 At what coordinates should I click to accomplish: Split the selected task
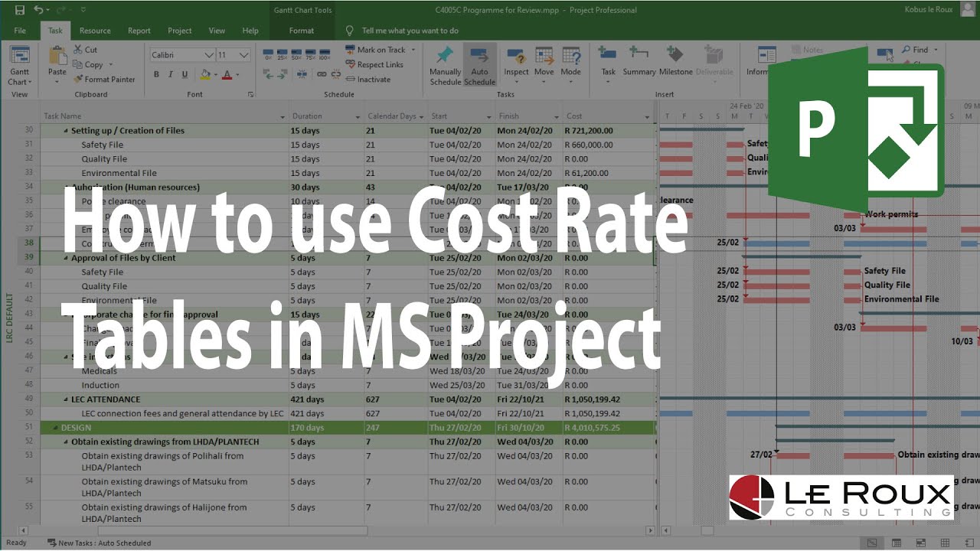300,74
